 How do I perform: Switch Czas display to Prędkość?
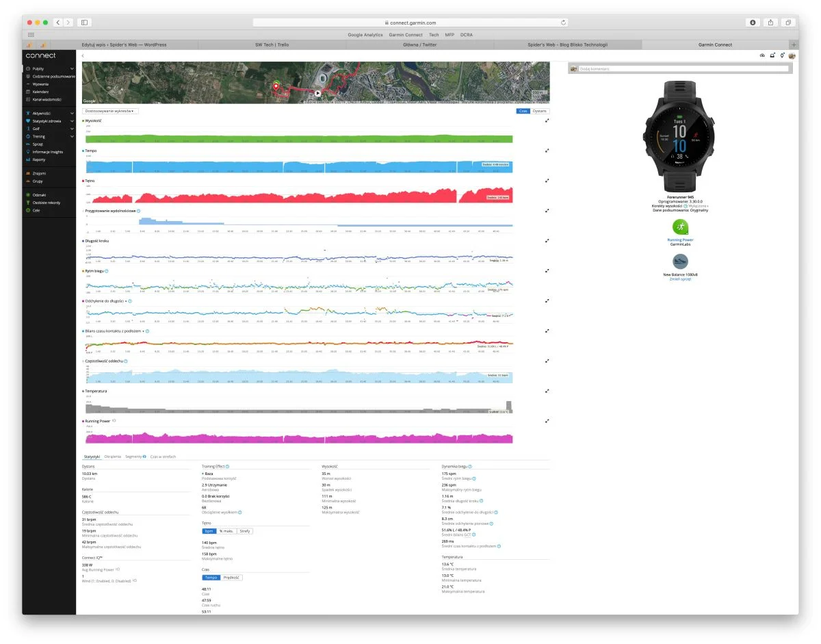point(233,578)
